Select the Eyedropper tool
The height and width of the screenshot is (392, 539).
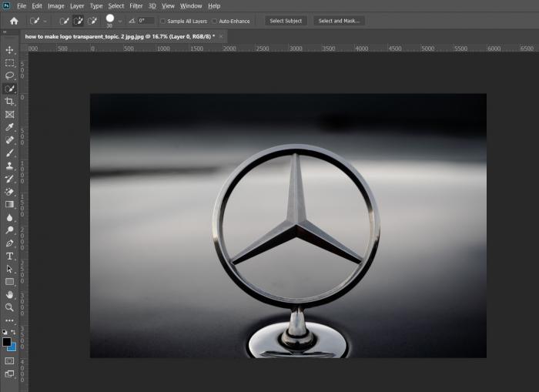[x=9, y=127]
